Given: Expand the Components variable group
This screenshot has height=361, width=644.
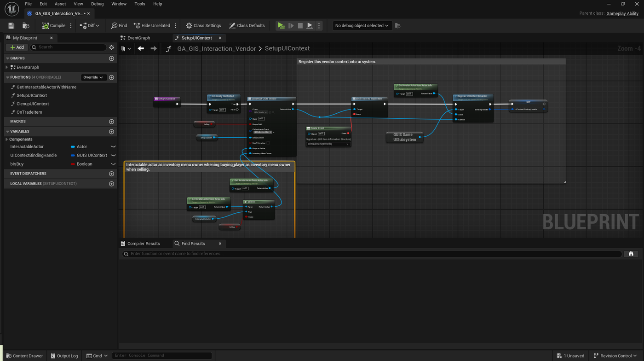Looking at the screenshot, I should 7,140.
